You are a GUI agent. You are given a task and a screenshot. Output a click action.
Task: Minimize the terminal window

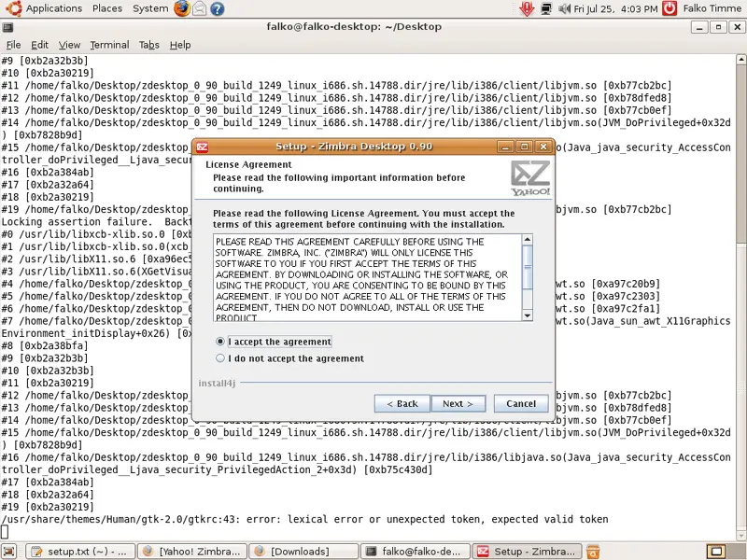point(698,28)
